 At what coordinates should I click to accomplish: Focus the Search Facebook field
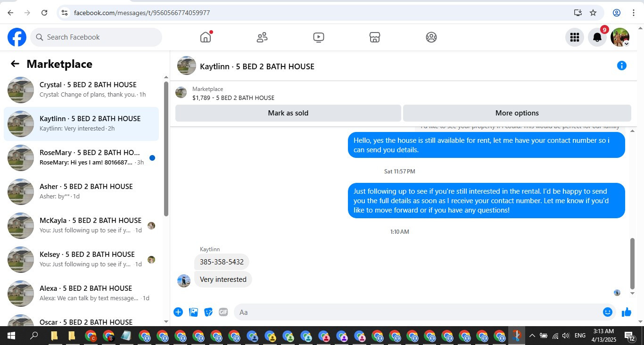96,37
